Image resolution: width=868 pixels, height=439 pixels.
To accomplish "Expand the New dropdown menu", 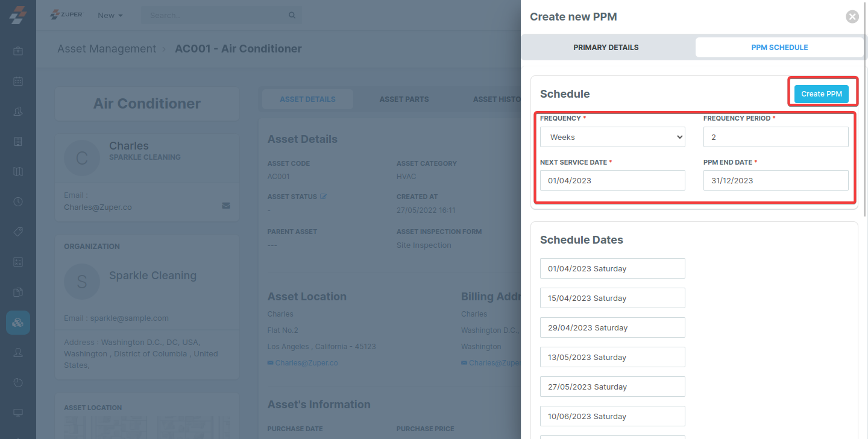I will click(110, 15).
